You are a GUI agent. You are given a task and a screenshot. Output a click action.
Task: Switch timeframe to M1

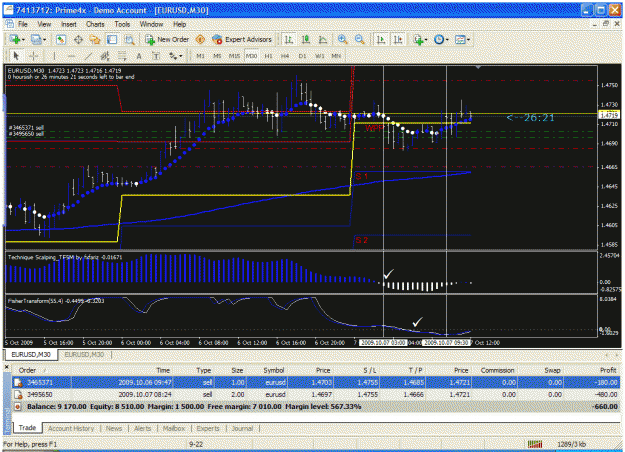[200, 56]
